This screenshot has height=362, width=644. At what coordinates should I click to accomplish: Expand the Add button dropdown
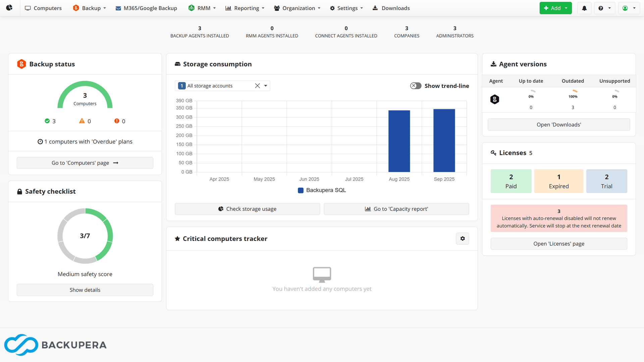pos(566,8)
